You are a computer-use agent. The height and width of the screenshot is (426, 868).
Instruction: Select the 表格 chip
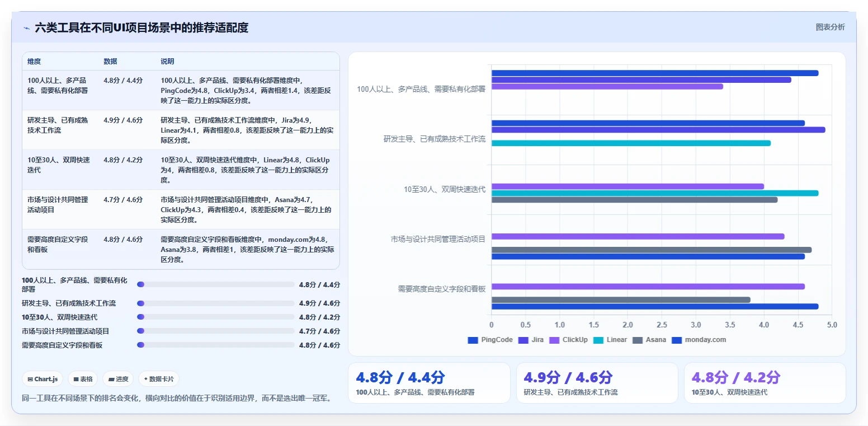tap(83, 379)
